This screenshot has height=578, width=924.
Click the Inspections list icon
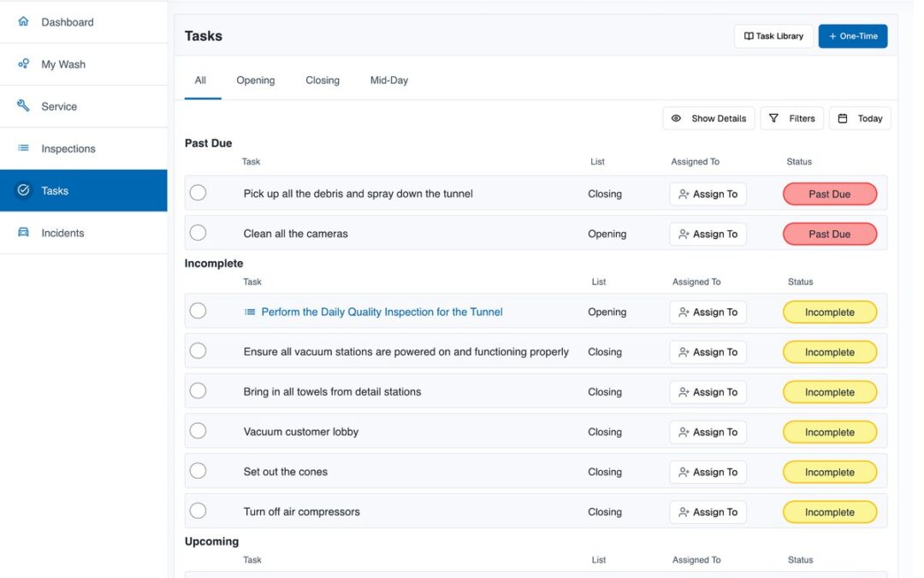pyautogui.click(x=23, y=147)
